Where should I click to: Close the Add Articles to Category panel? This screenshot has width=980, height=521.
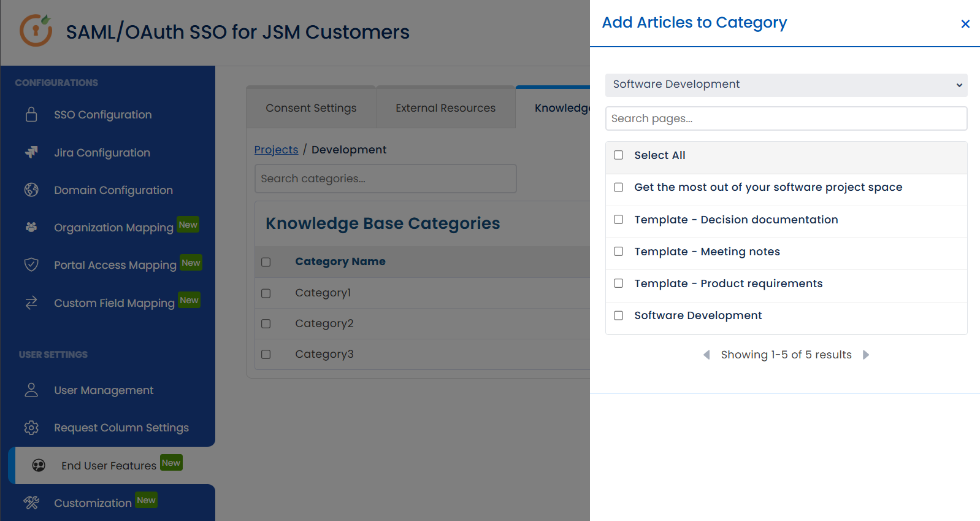point(965,24)
